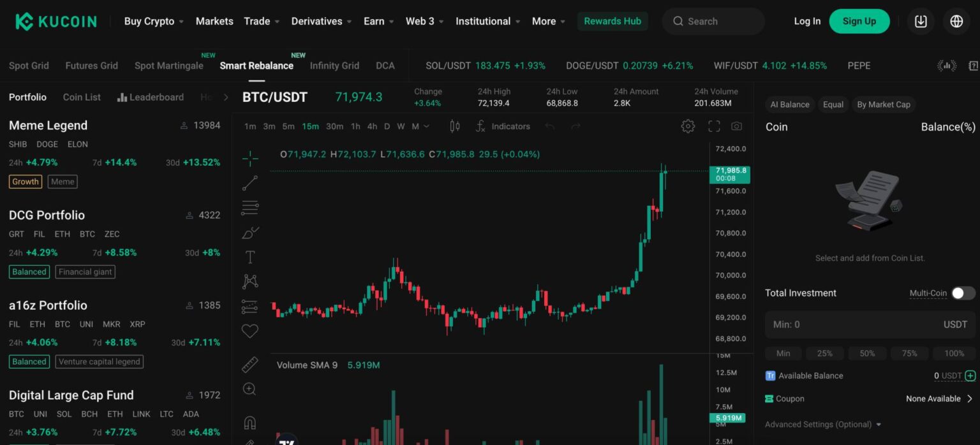This screenshot has height=445, width=980.
Task: Enable the magnet snapping tool
Action: click(x=249, y=421)
